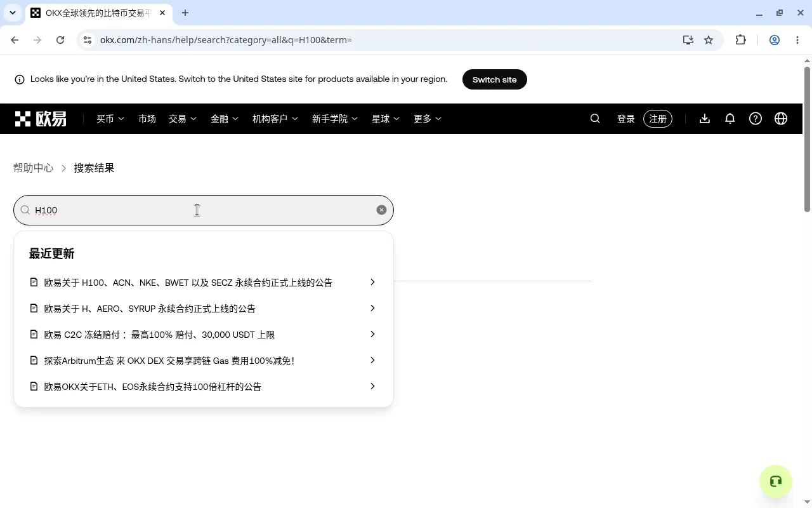The image size is (812, 508).
Task: Click the 登录 login link
Action: [x=626, y=119]
